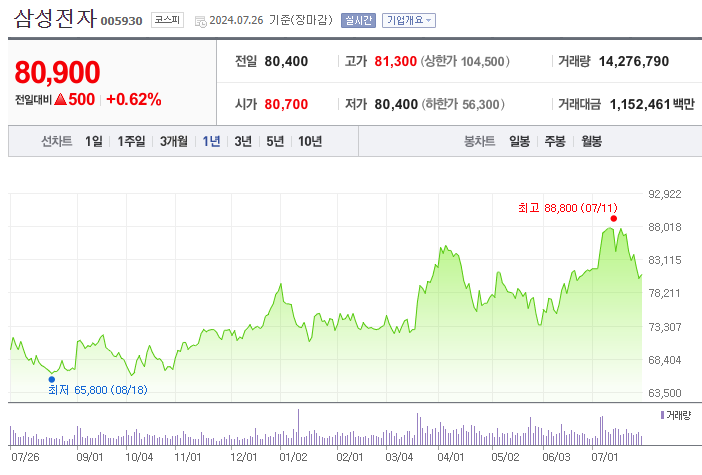Click the red 최고 88,800 marker dot
Screen dimensions: 702x475
pos(613,218)
